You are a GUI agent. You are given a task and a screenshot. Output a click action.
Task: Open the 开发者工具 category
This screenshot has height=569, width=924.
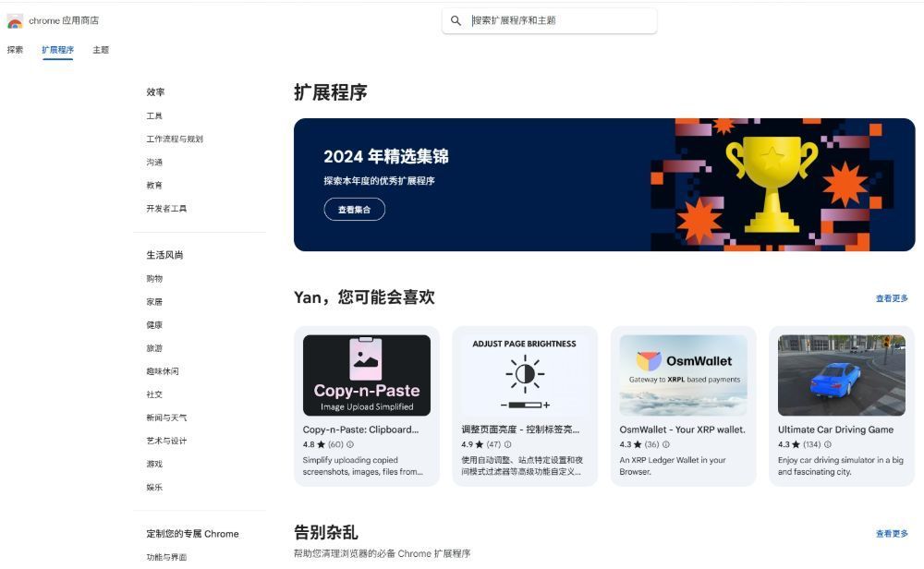166,209
